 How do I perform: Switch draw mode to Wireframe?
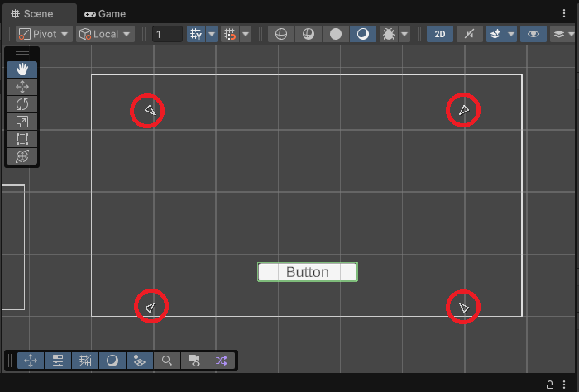click(281, 35)
